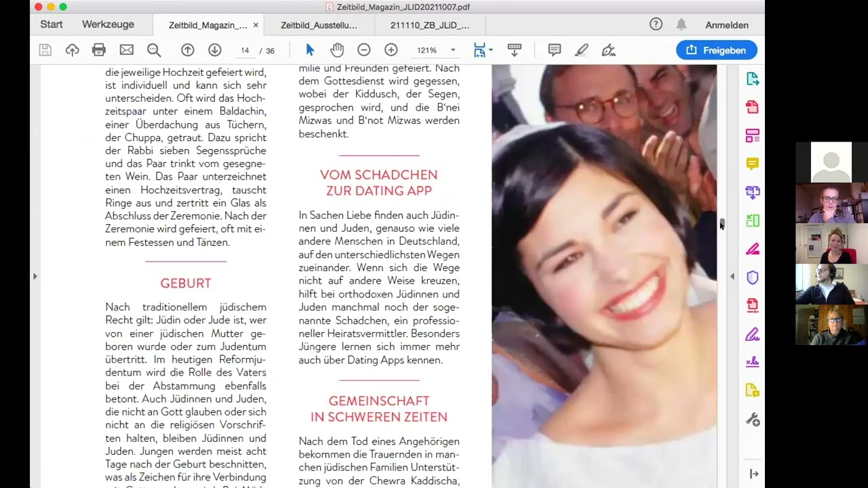The height and width of the screenshot is (488, 868).
Task: Add a comment with the speech bubble tool
Action: coord(555,50)
